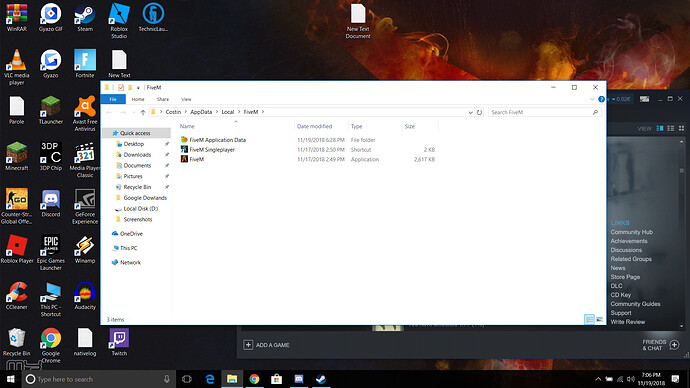The image size is (690, 388).
Task: Select the Epic Games Launcher icon
Action: pyautogui.click(x=51, y=253)
